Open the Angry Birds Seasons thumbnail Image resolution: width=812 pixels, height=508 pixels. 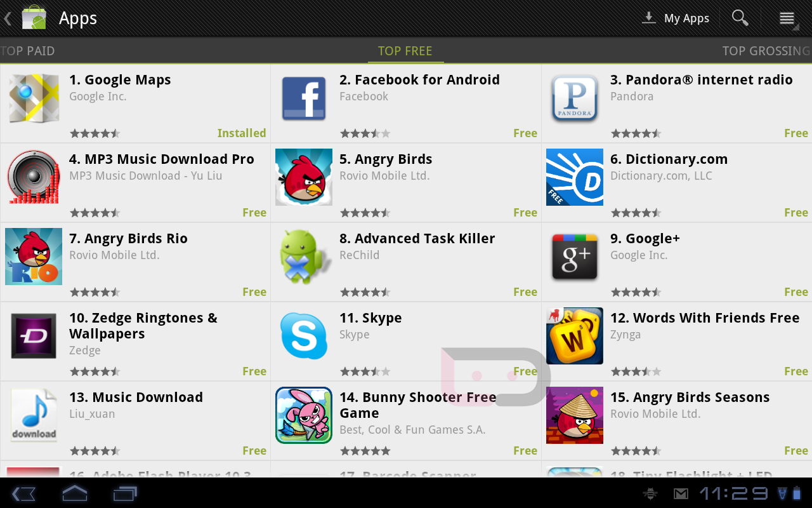575,415
